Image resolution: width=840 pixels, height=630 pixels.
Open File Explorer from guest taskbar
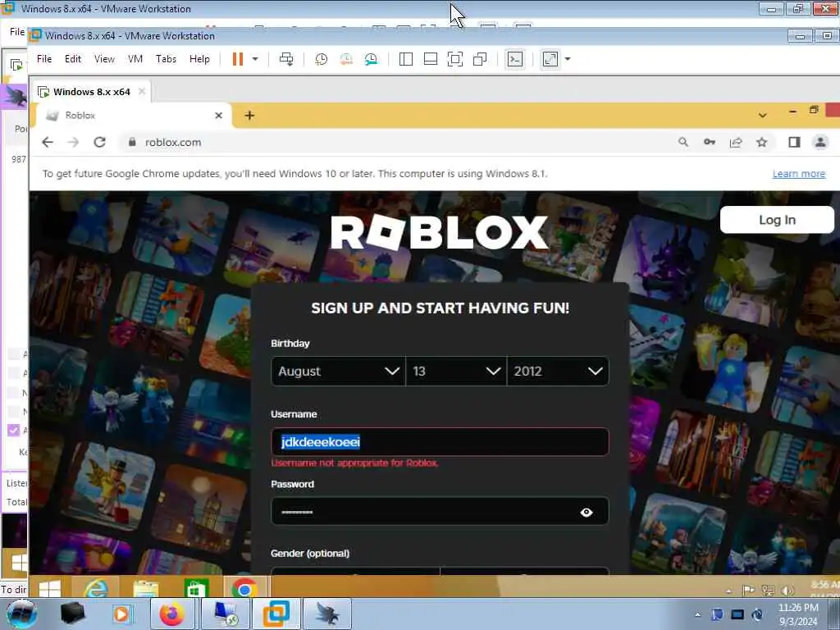pyautogui.click(x=145, y=589)
